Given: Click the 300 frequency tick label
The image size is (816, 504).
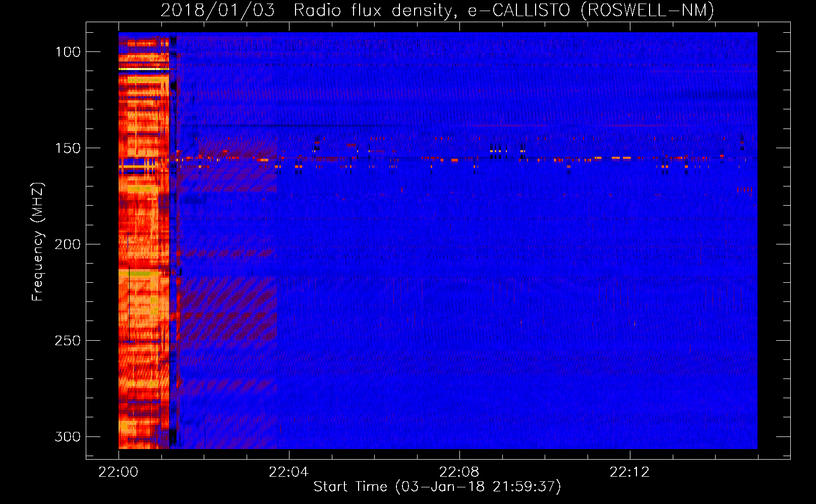Looking at the screenshot, I should pyautogui.click(x=68, y=436).
